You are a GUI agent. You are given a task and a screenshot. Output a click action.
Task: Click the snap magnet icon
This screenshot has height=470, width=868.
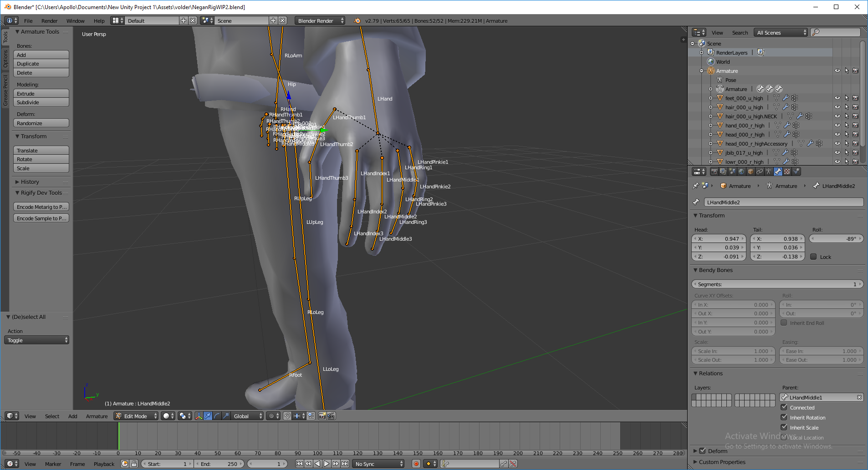tap(287, 416)
